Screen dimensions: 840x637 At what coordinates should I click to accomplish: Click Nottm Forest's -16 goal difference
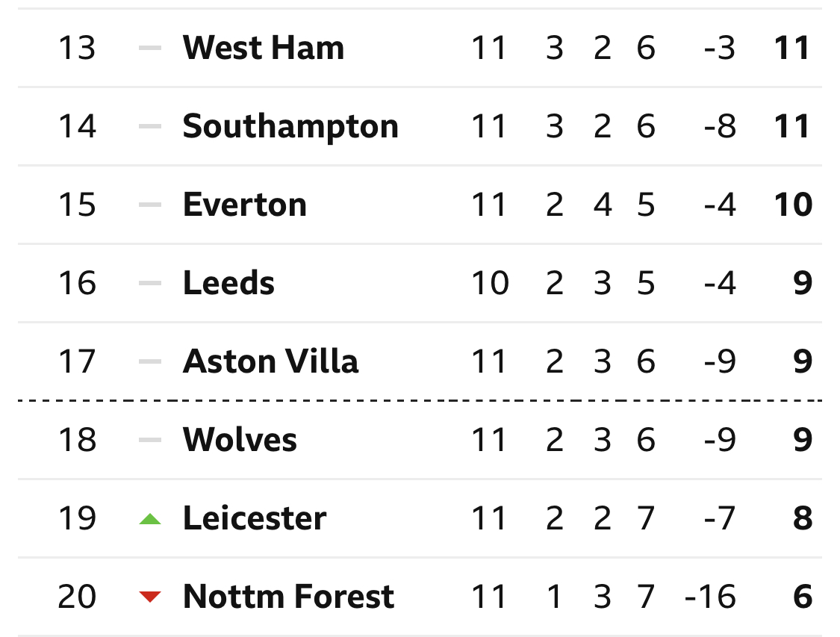click(710, 597)
